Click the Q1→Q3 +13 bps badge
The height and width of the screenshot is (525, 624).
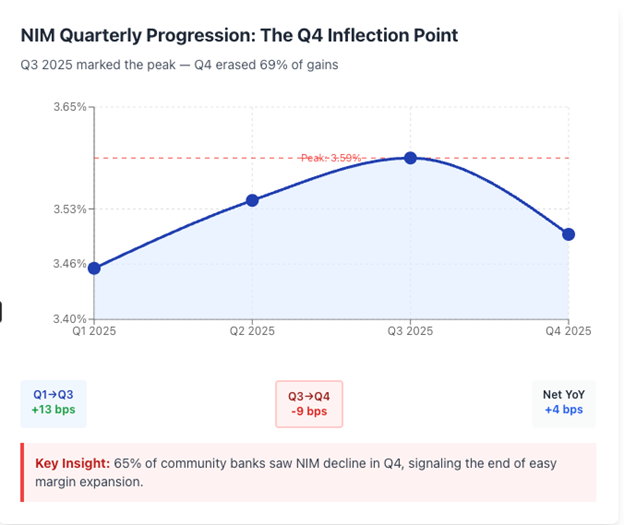(x=52, y=402)
